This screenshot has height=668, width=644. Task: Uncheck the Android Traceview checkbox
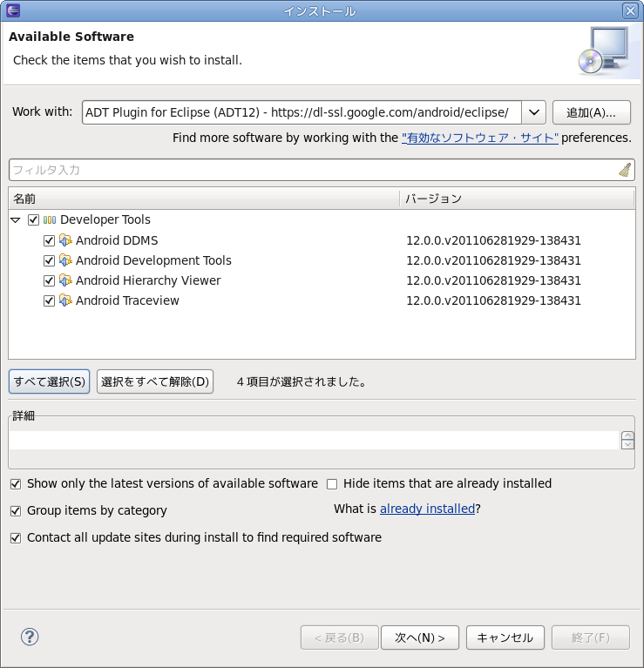[49, 300]
